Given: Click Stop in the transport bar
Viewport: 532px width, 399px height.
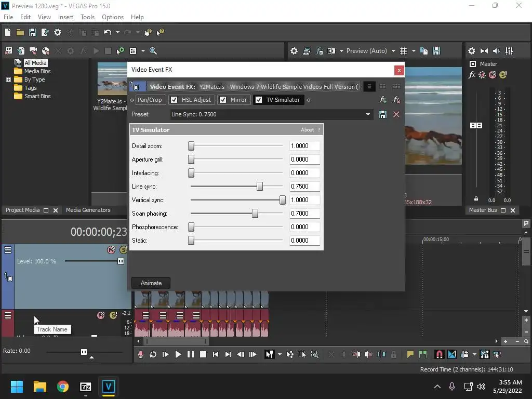Looking at the screenshot, I should pyautogui.click(x=203, y=354).
